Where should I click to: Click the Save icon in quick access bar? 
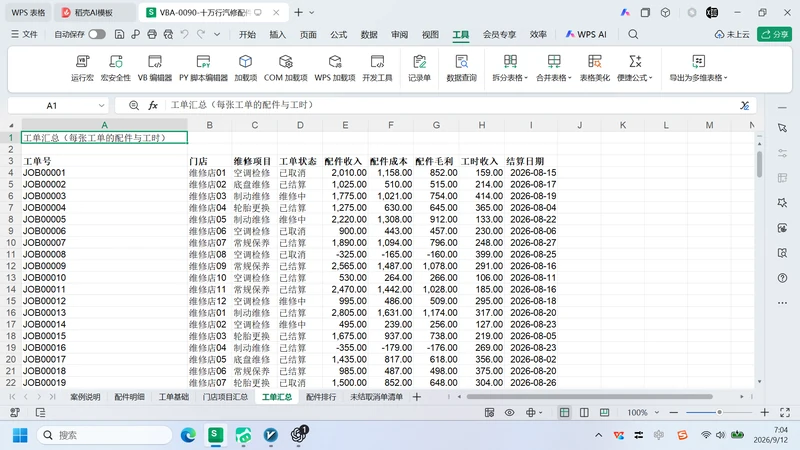click(x=119, y=34)
